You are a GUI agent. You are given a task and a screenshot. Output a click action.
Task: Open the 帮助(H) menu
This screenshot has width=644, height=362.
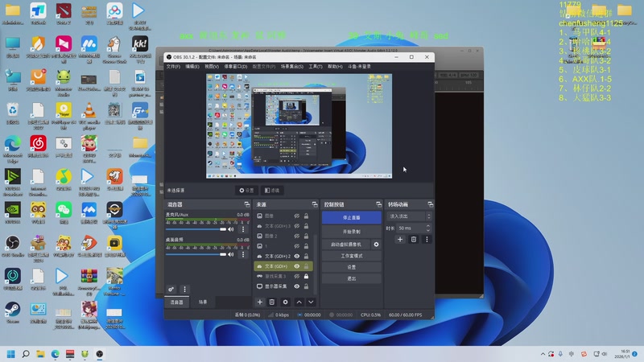pos(335,67)
